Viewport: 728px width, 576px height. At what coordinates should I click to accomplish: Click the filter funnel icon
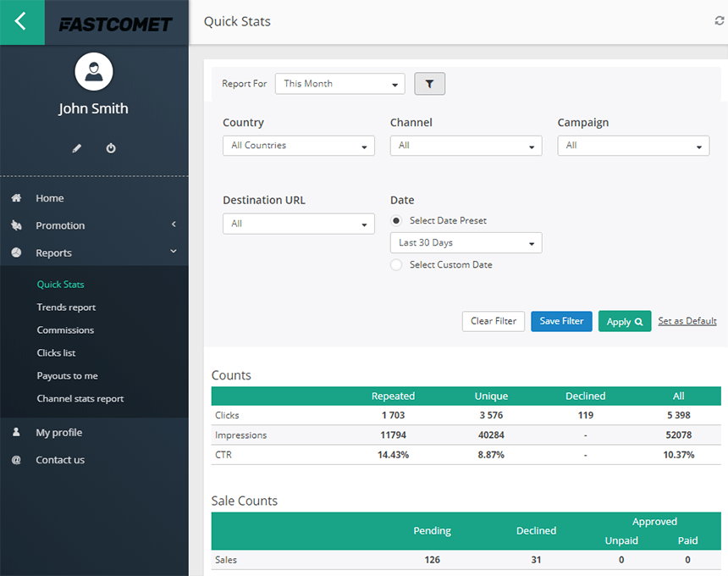(x=429, y=84)
